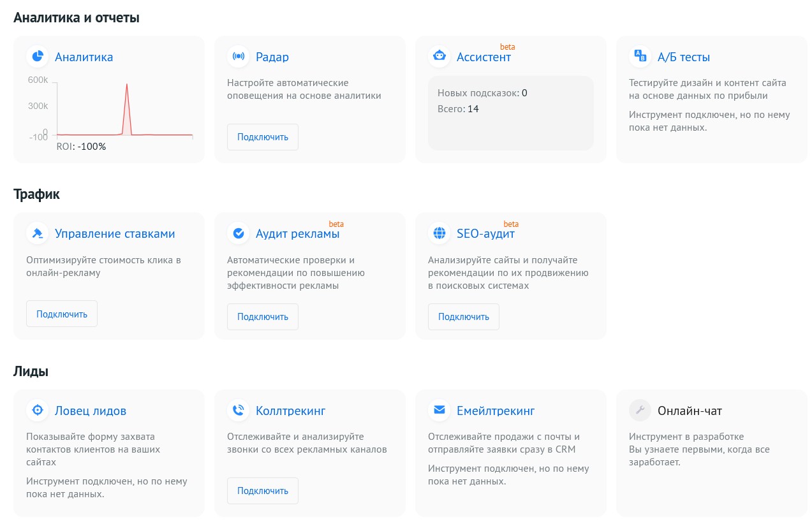The width and height of the screenshot is (812, 524).
Task: Click the Ассистент robot icon
Action: point(439,57)
